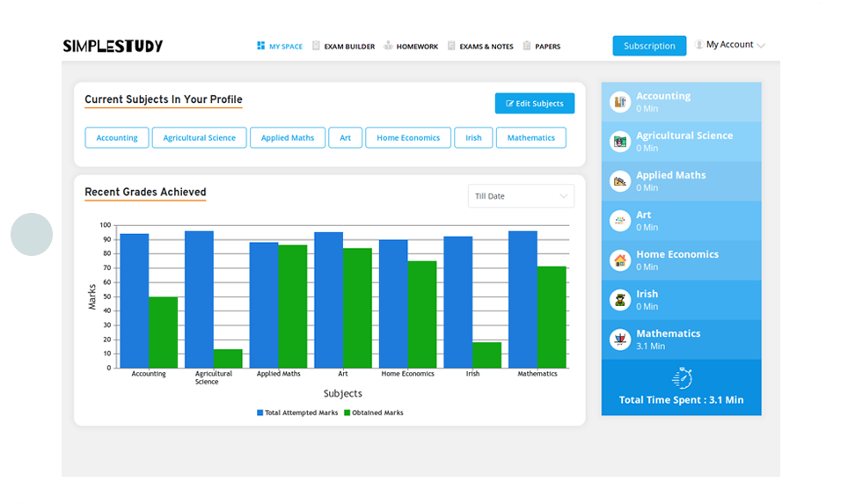
Task: Open the Exam Builder tab
Action: [x=343, y=47]
